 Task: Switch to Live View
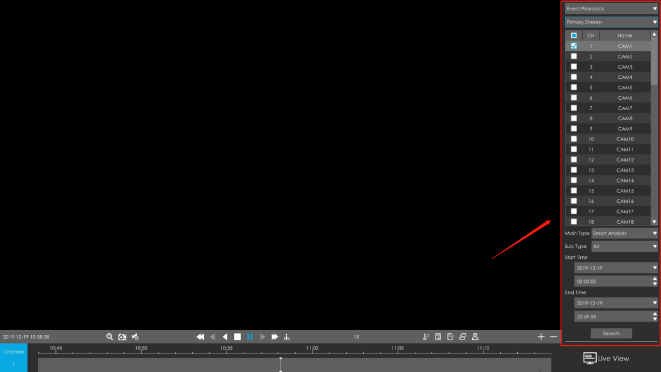606,358
